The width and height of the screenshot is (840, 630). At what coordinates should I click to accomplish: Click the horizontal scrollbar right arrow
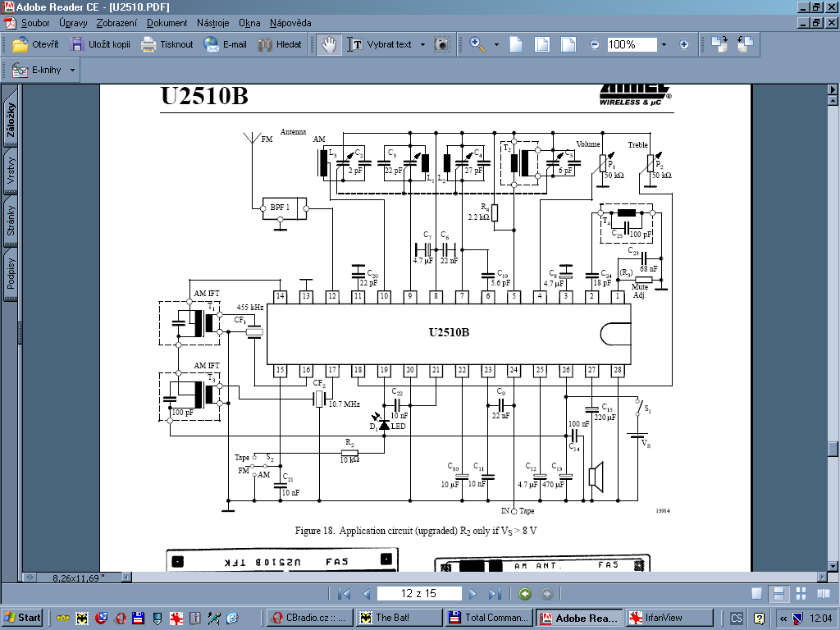822,577
